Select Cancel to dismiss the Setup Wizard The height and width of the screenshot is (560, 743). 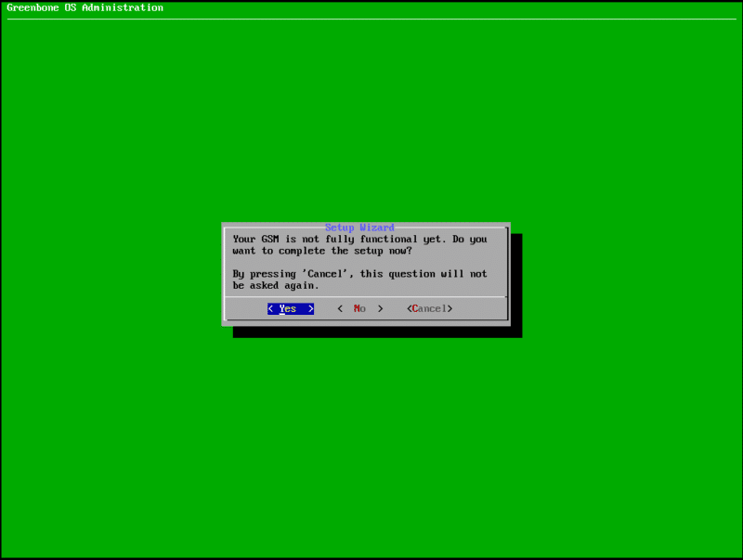[x=429, y=309]
